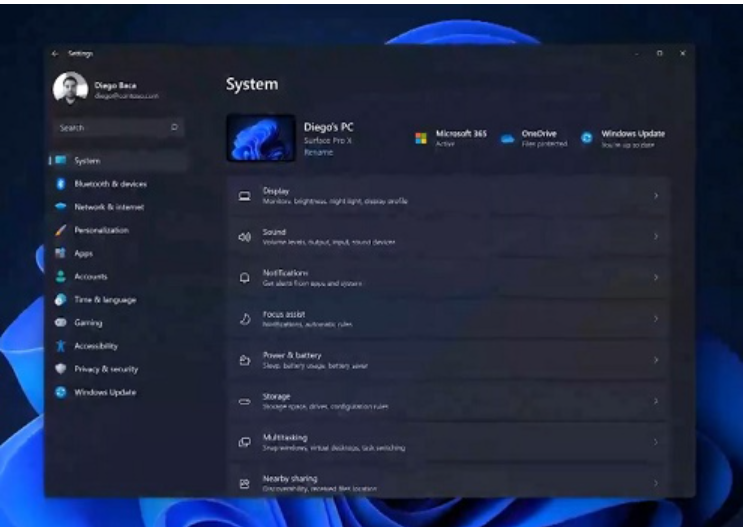743x527 pixels.
Task: Open the Diego Baca account name
Action: (115, 85)
